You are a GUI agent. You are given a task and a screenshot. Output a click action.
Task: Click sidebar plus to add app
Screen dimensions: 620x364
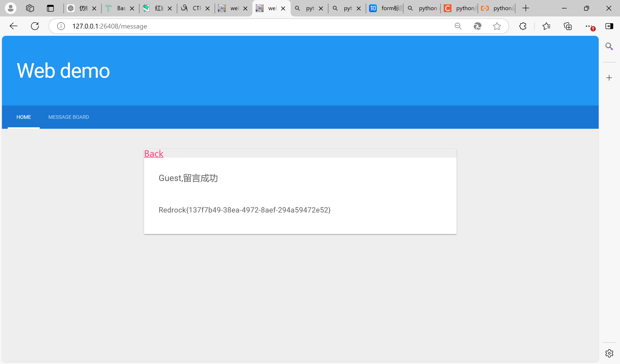(609, 78)
